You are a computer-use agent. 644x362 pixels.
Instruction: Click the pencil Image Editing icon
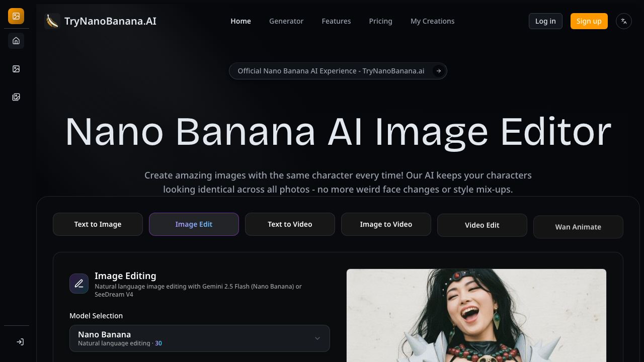[x=79, y=284]
